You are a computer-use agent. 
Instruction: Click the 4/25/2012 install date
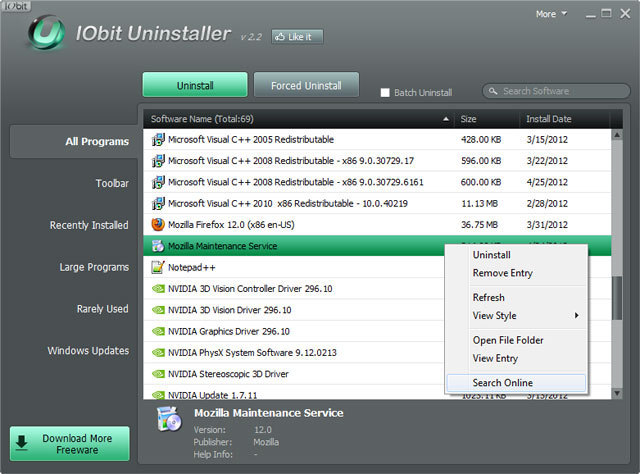pyautogui.click(x=547, y=182)
